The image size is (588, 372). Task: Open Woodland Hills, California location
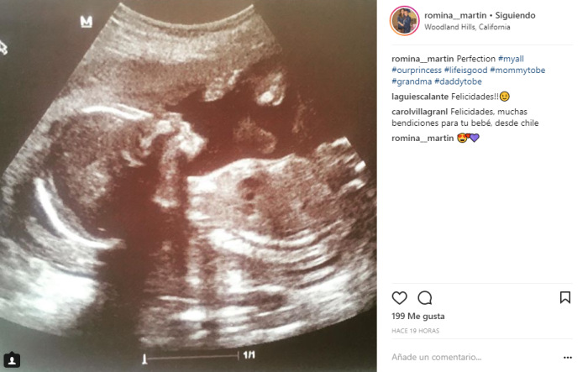(467, 27)
